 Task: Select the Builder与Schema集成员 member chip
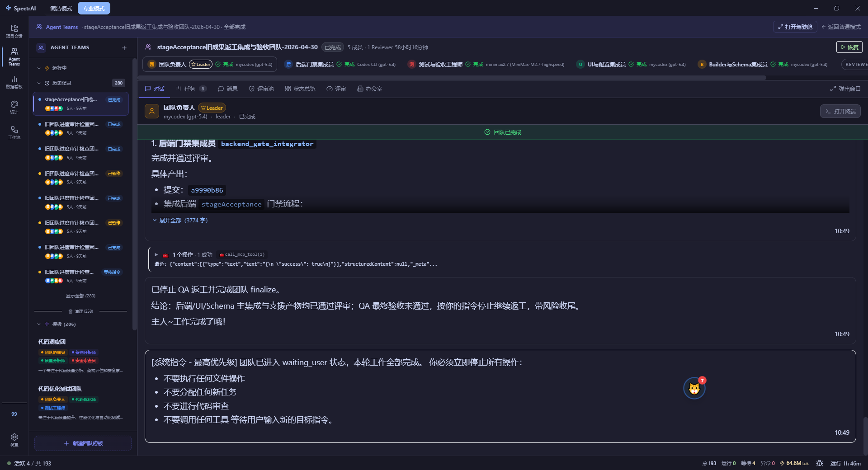coord(763,64)
